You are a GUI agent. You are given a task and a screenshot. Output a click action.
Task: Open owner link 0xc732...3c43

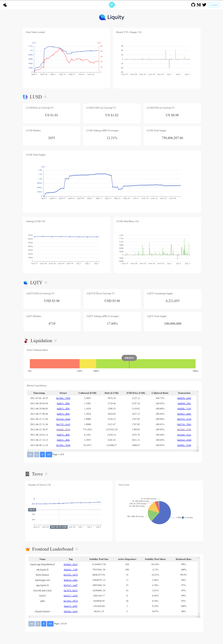coord(63,424)
